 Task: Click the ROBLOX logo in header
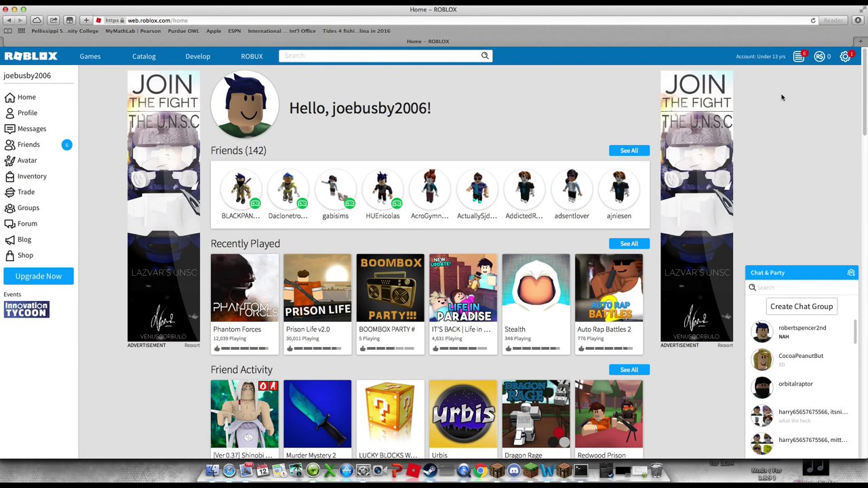pyautogui.click(x=31, y=56)
